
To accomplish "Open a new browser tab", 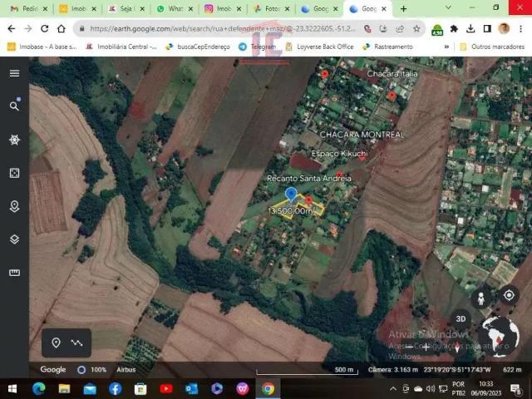I will (404, 9).
